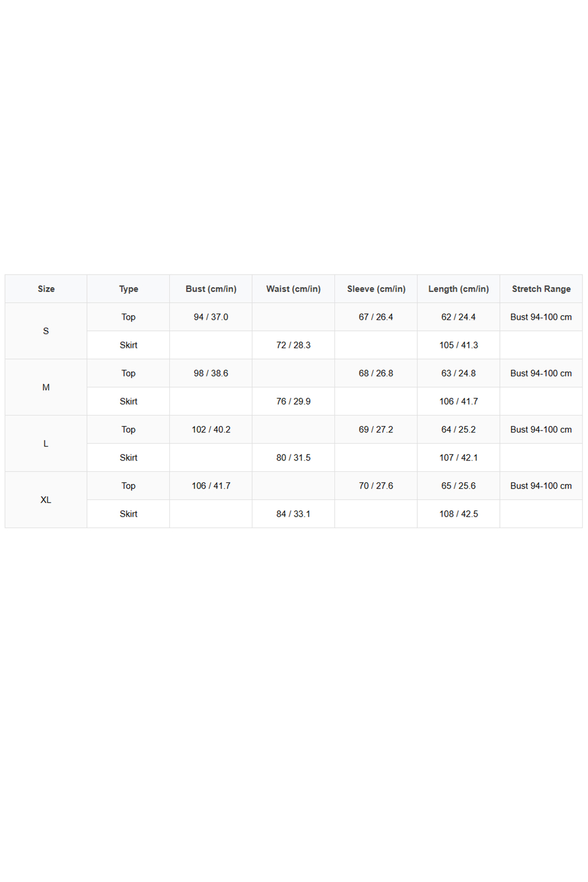Click the Sleeve (cm/in) header

pos(376,289)
